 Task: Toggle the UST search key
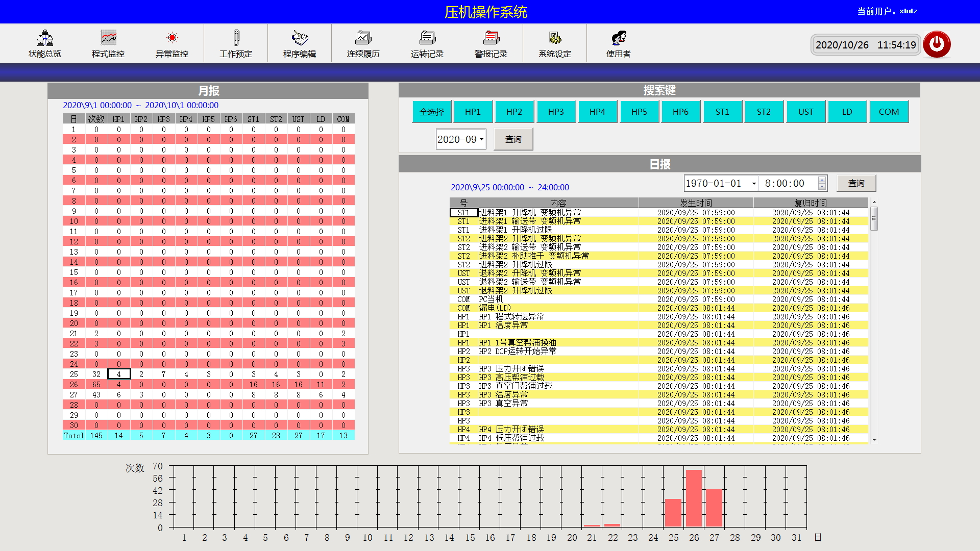pyautogui.click(x=805, y=112)
